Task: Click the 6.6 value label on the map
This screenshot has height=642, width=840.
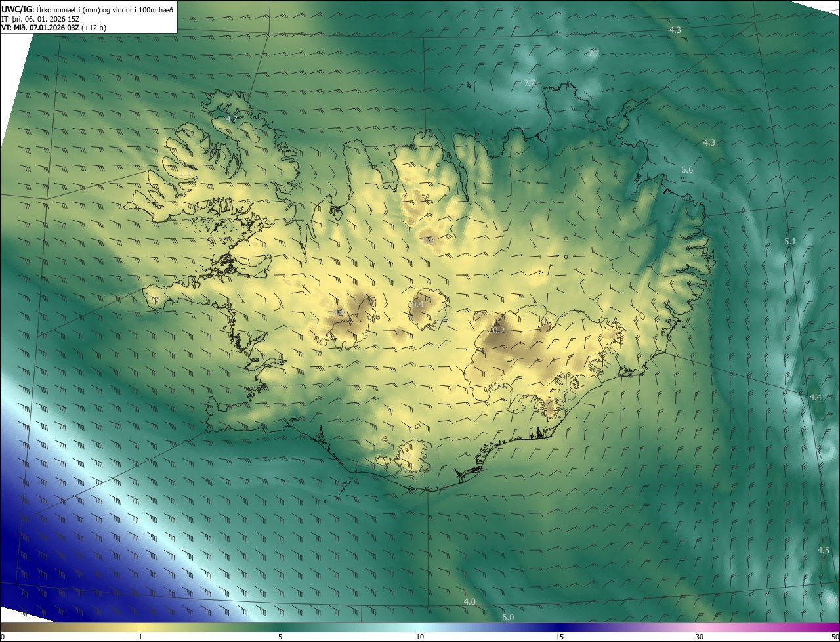Action: coord(687,170)
